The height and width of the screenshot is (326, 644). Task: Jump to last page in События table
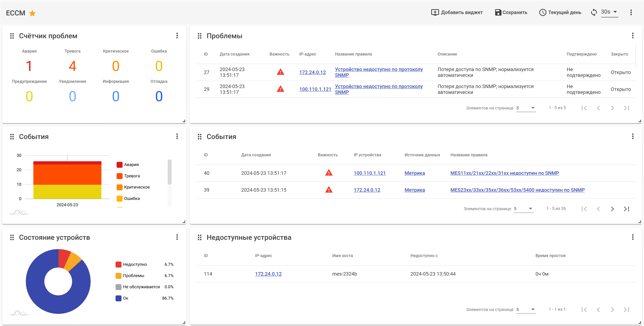[x=626, y=209]
